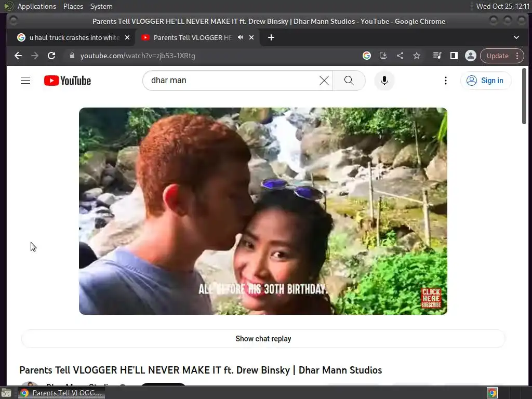Click the page vertical scrollbar thumb
Screen dimensions: 532x399
pyautogui.click(x=524, y=96)
